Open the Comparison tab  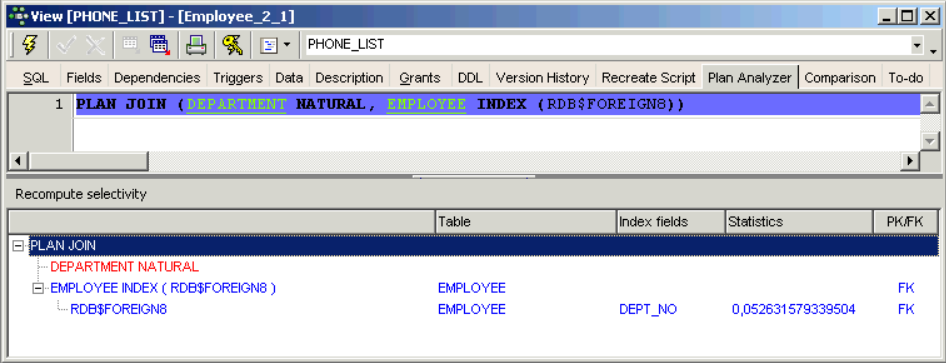coord(840,78)
